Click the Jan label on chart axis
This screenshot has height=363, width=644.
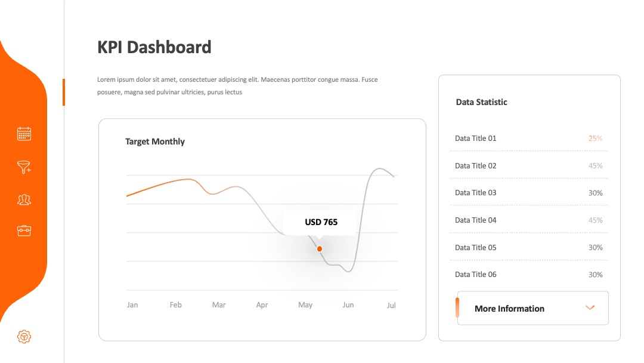[x=132, y=305]
